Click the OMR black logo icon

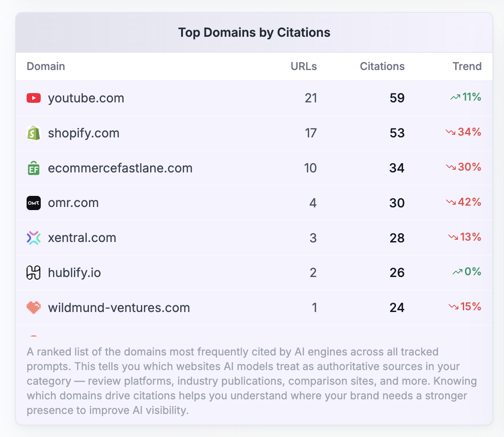[x=33, y=203]
